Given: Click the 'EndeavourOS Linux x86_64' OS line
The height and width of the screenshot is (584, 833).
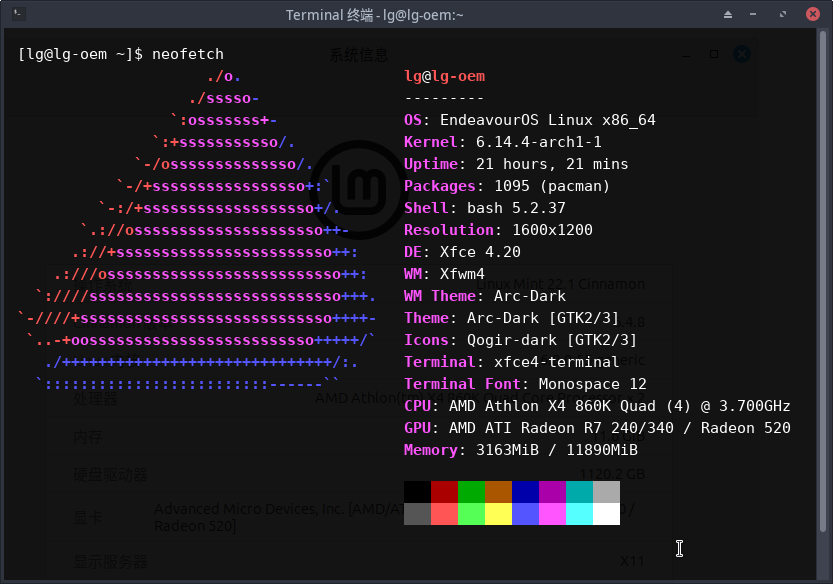Looking at the screenshot, I should click(x=548, y=120).
